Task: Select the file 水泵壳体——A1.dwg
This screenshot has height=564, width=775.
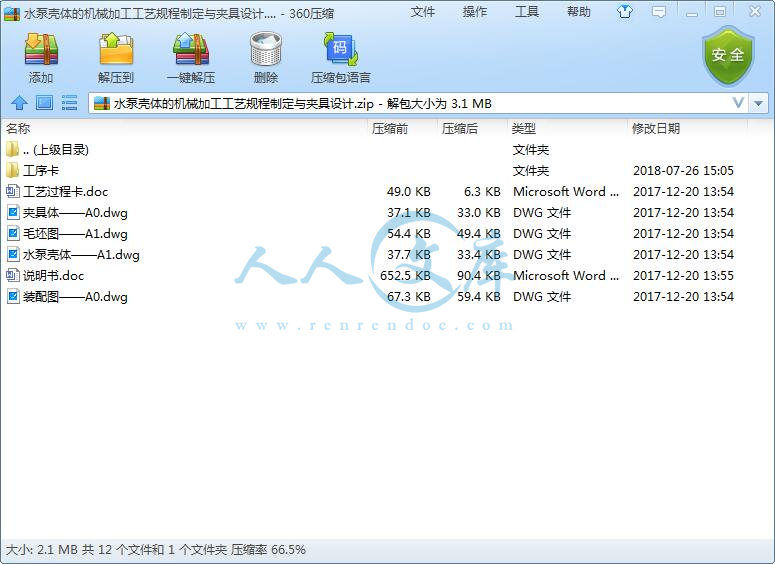Action: tap(81, 255)
